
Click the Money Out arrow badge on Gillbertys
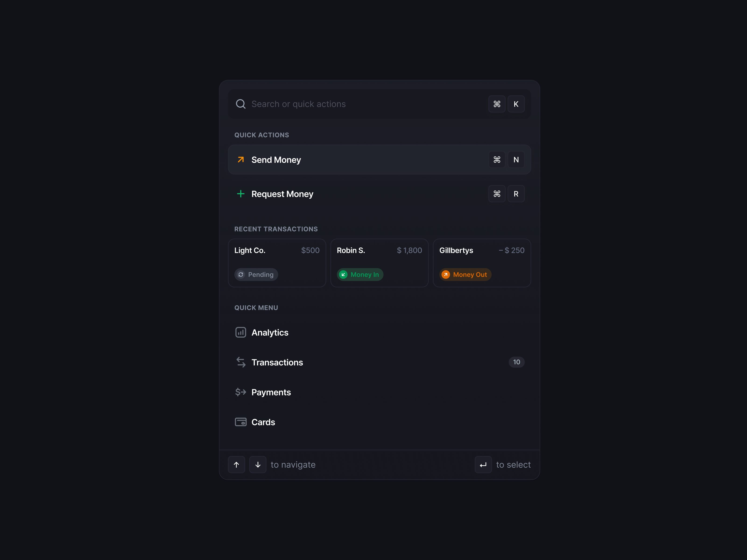pos(446,274)
